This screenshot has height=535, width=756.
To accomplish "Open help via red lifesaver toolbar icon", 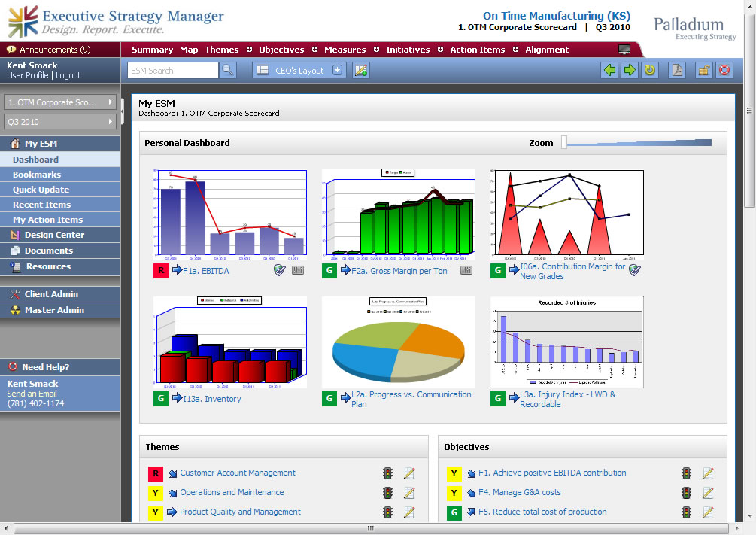I will [724, 71].
